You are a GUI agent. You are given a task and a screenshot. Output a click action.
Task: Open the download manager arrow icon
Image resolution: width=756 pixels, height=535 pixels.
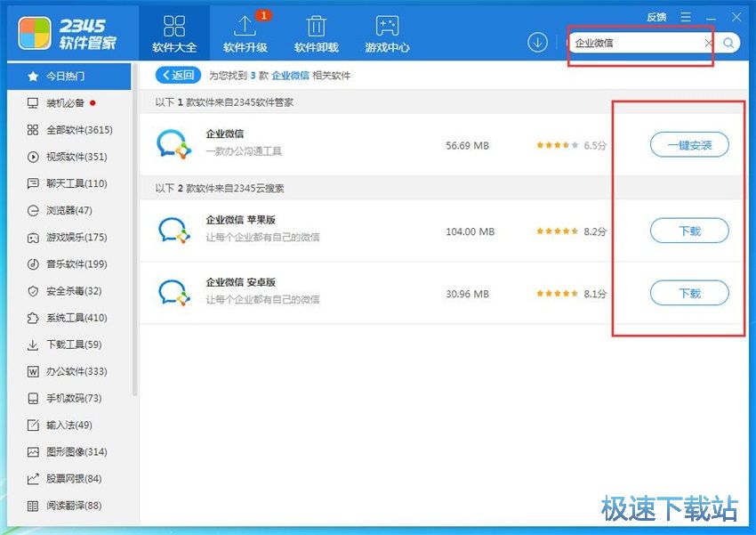(x=537, y=43)
